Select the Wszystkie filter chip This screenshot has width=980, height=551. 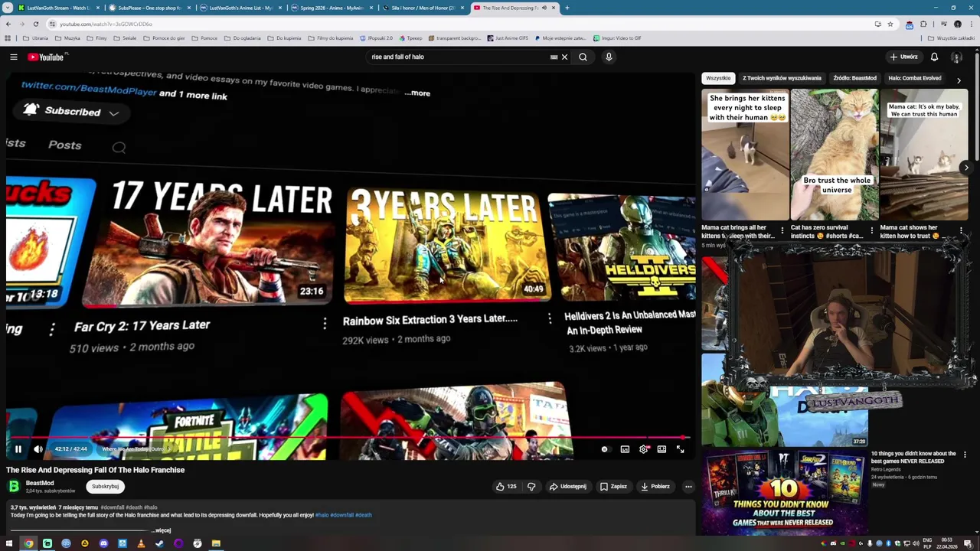pos(718,78)
